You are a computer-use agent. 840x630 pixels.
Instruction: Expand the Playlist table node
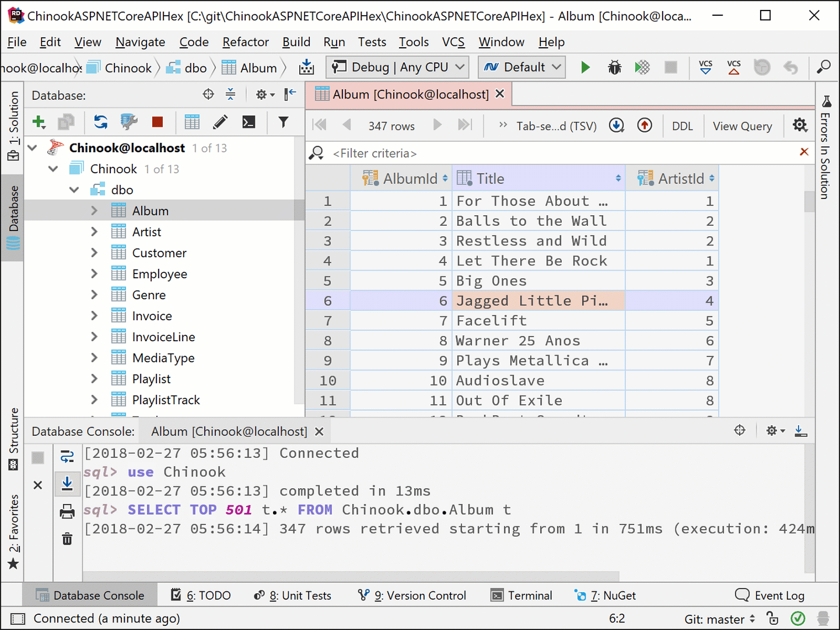(x=94, y=379)
